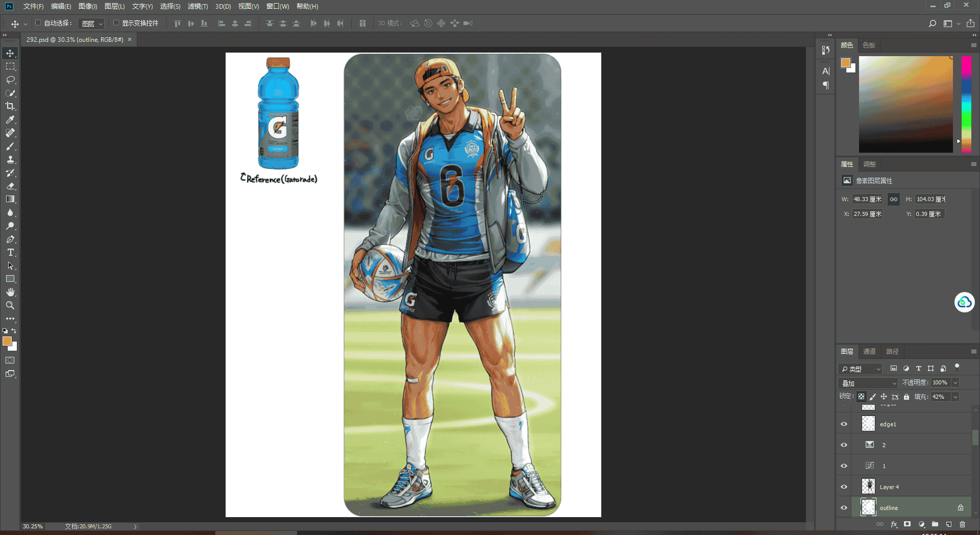Open the auto-select target dropdown
The image size is (980, 535).
pos(91,23)
